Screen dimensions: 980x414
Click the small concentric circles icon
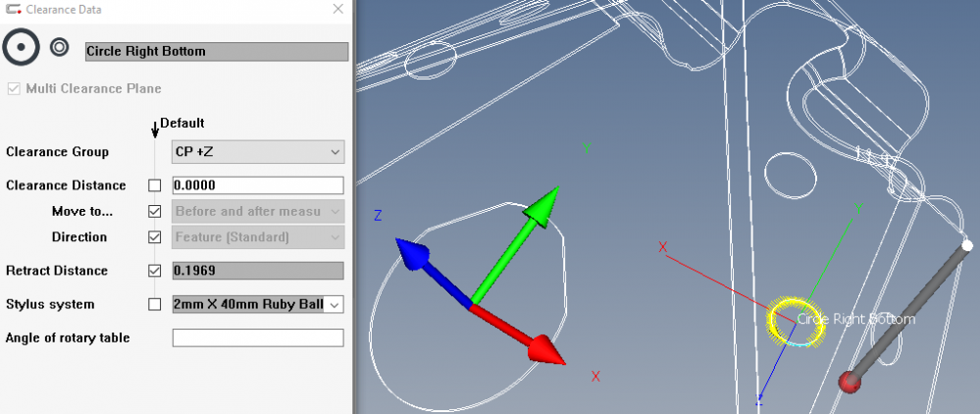(59, 47)
